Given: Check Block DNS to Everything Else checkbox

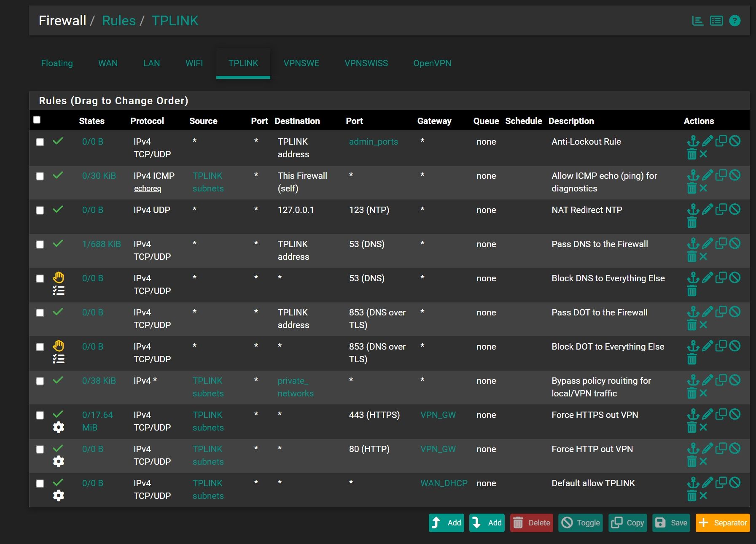Looking at the screenshot, I should (40, 279).
